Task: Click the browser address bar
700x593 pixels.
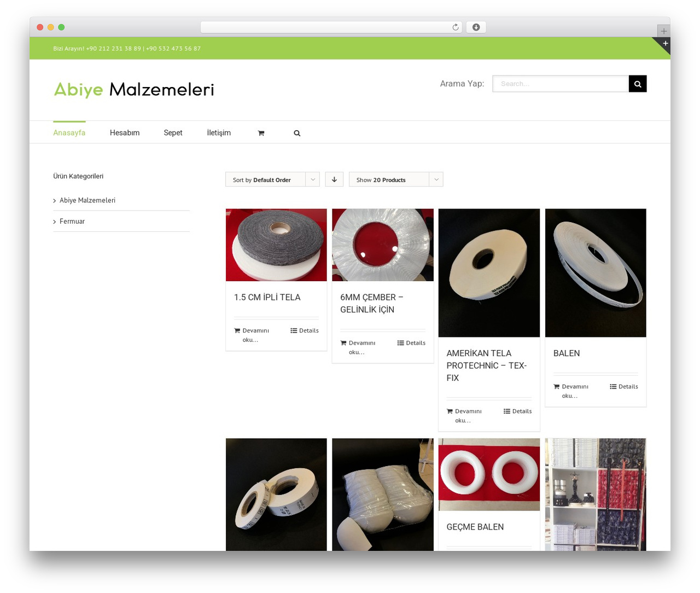Action: point(331,27)
